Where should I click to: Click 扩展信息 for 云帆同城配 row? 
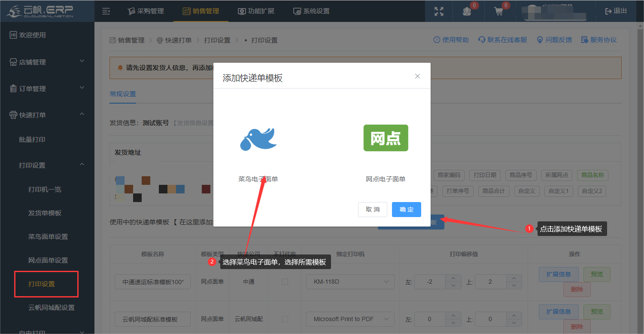559,311
